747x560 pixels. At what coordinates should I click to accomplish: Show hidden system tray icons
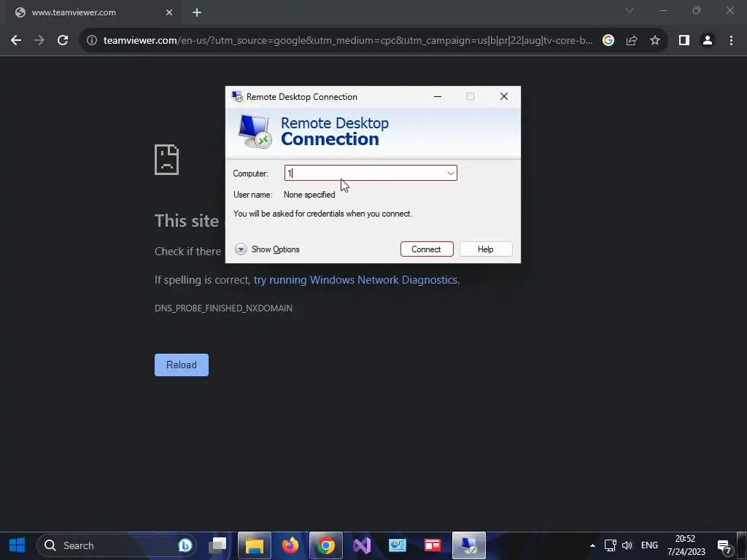click(592, 545)
